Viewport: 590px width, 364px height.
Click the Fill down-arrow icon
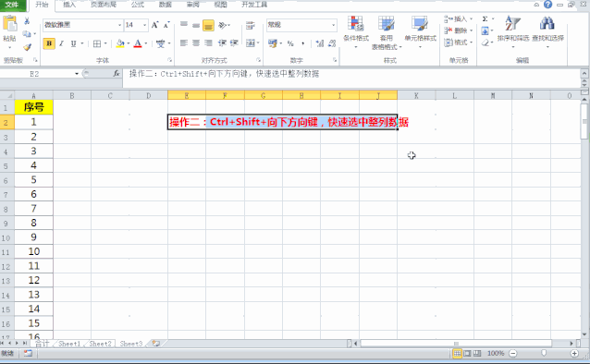click(x=485, y=30)
